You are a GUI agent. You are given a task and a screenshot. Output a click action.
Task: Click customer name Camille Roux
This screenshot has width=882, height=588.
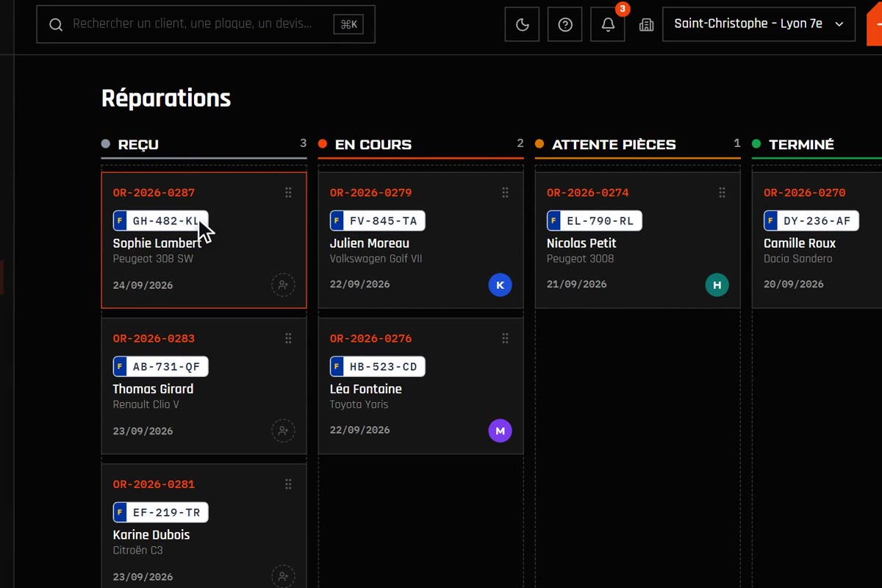click(x=799, y=243)
